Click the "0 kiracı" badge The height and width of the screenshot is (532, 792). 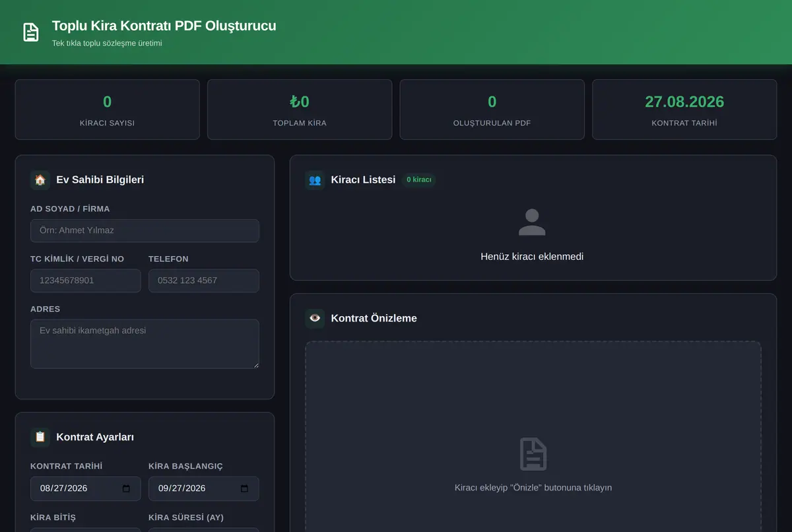coord(419,180)
